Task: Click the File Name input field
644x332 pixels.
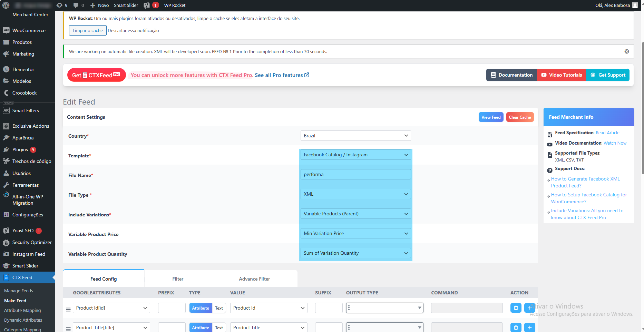Action: point(355,174)
